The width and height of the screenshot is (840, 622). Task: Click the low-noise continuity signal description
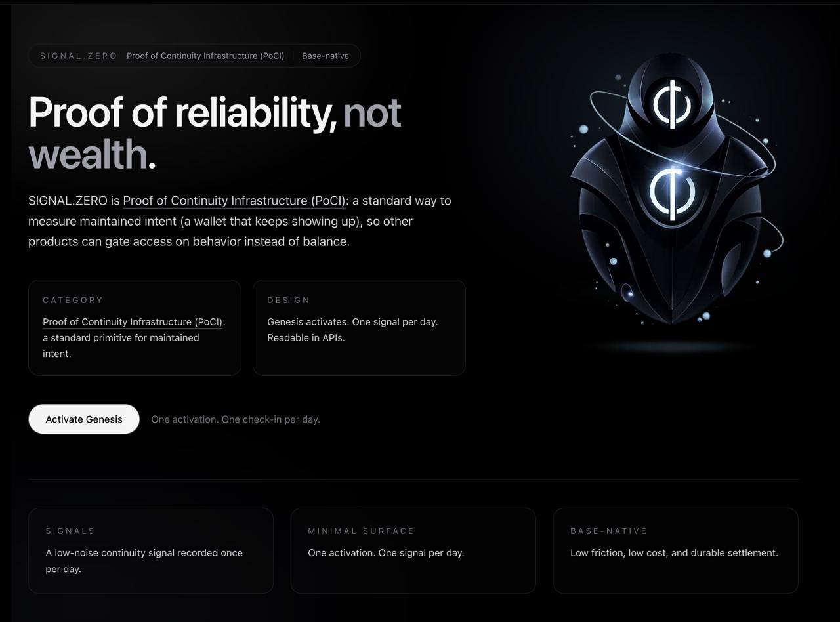click(144, 553)
